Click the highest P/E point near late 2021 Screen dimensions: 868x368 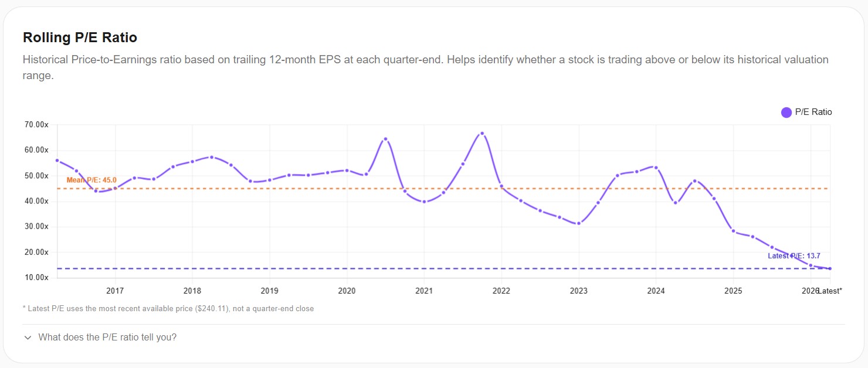pos(483,133)
